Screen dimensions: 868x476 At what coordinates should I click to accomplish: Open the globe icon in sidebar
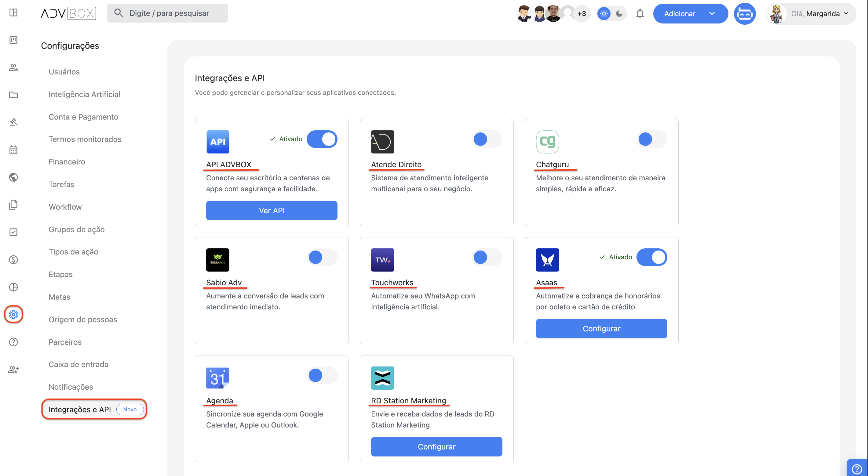coord(13,177)
